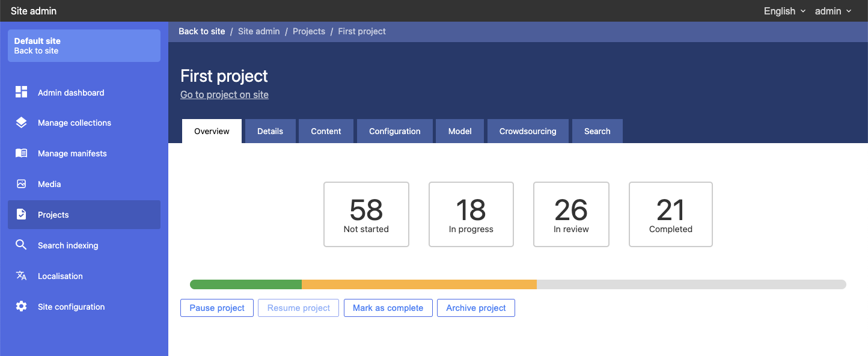This screenshot has height=356, width=868.
Task: Click Mark as complete button
Action: pos(388,308)
